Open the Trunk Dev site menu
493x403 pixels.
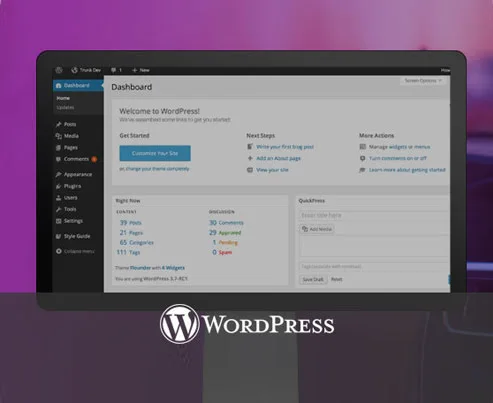pyautogui.click(x=86, y=70)
